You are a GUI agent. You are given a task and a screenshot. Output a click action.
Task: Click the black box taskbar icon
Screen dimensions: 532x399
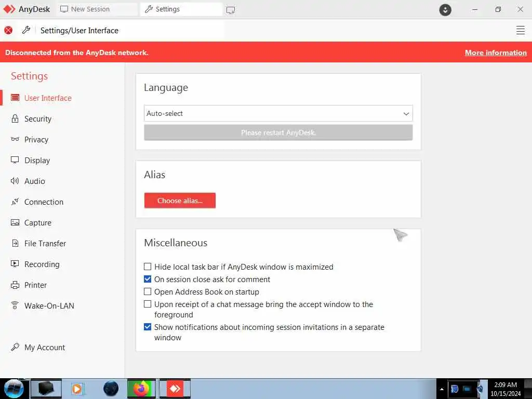46,389
